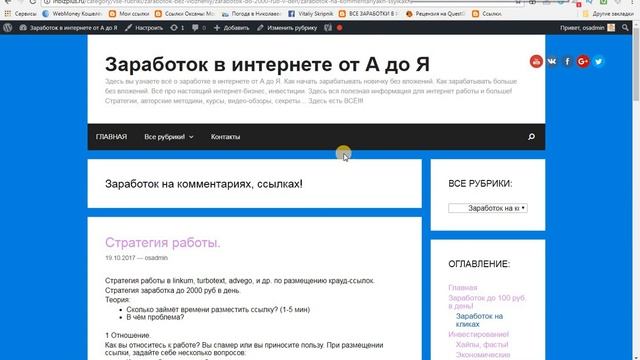Open the Контакты menu item
The height and width of the screenshot is (360, 640).
[225, 137]
